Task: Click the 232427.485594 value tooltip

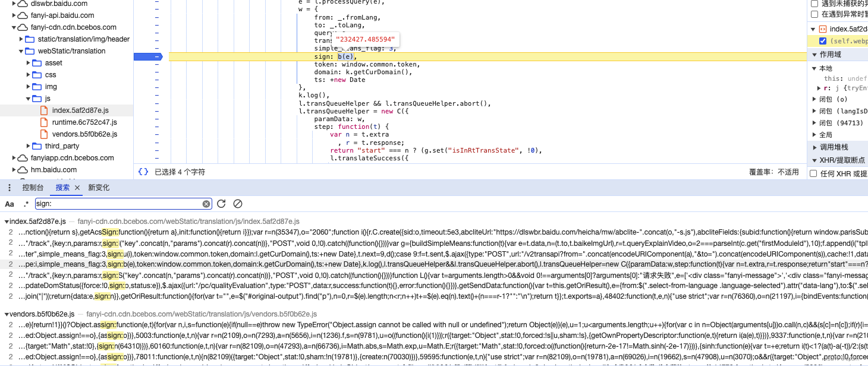Action: pos(365,39)
